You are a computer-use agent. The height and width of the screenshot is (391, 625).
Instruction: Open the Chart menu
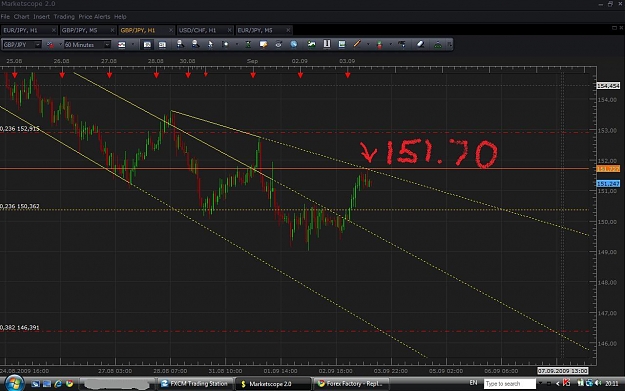tap(22, 17)
